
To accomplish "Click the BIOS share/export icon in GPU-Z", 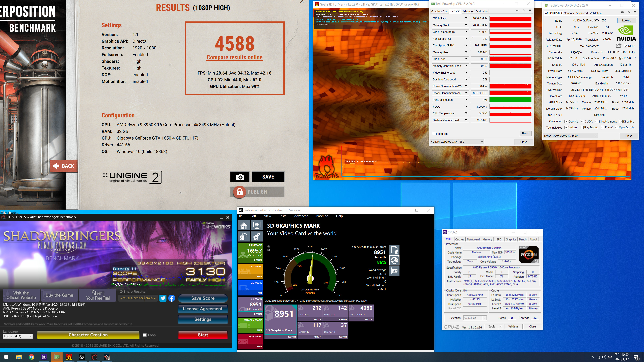I will 619,45.
